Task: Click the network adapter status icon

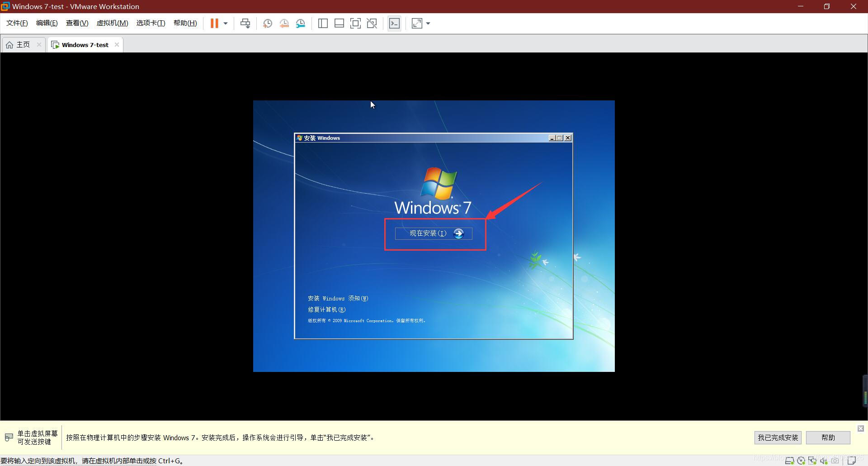Action: pyautogui.click(x=812, y=461)
